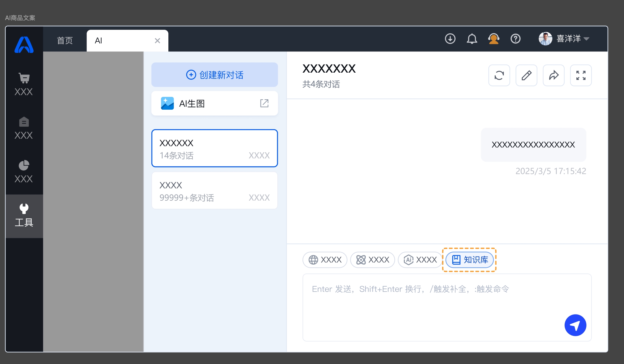
Task: Switch to the 首页 tab
Action: coord(65,41)
